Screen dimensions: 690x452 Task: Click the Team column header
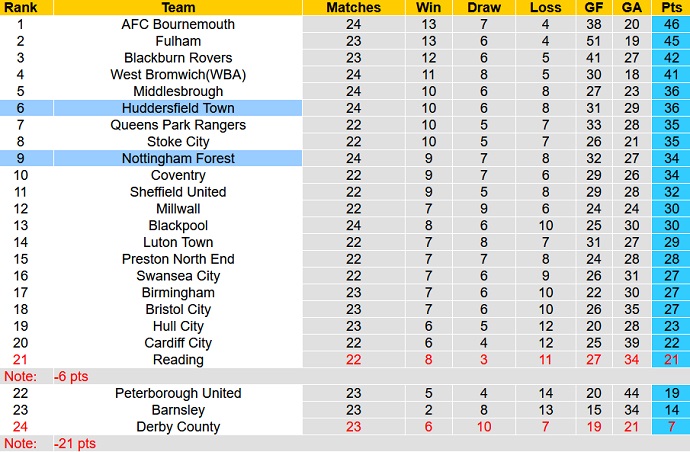[178, 8]
